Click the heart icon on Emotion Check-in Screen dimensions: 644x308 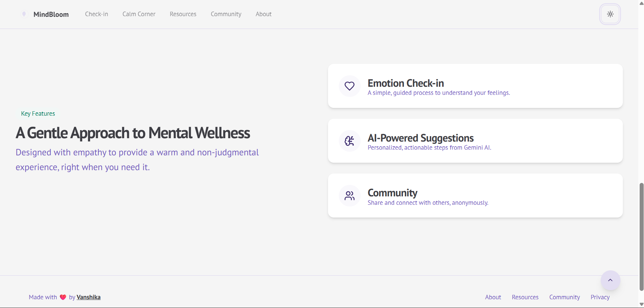[x=350, y=86]
